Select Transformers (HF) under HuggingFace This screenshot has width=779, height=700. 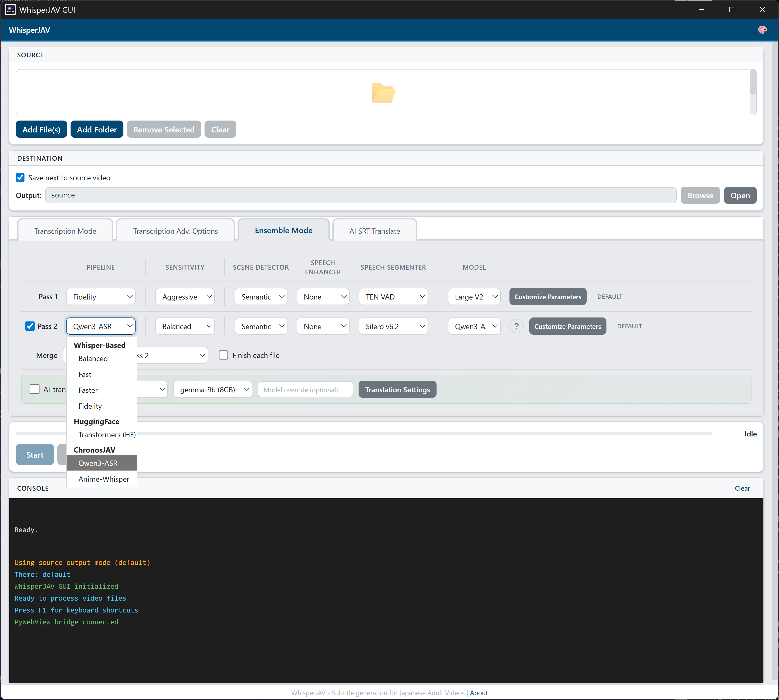(x=106, y=435)
